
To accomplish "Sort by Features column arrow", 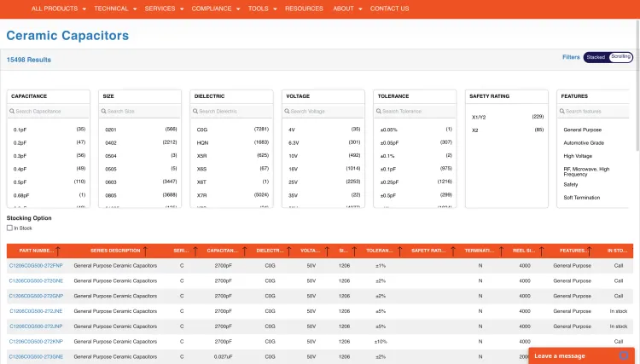I will click(589, 251).
